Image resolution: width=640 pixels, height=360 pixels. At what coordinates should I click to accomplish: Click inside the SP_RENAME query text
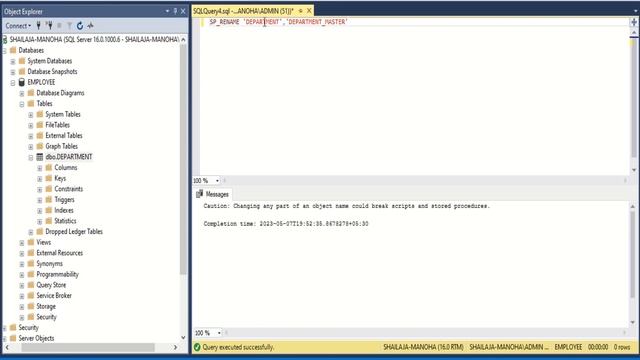(278, 22)
